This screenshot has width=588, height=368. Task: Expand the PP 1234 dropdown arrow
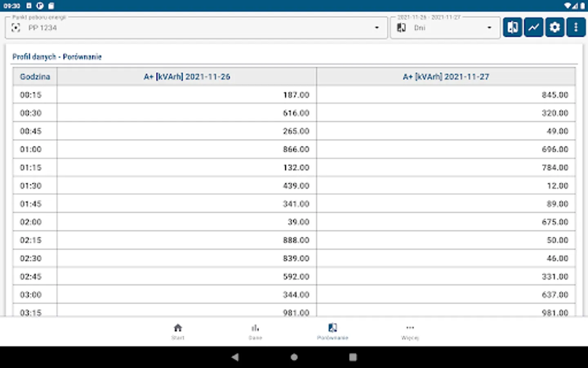pyautogui.click(x=376, y=28)
